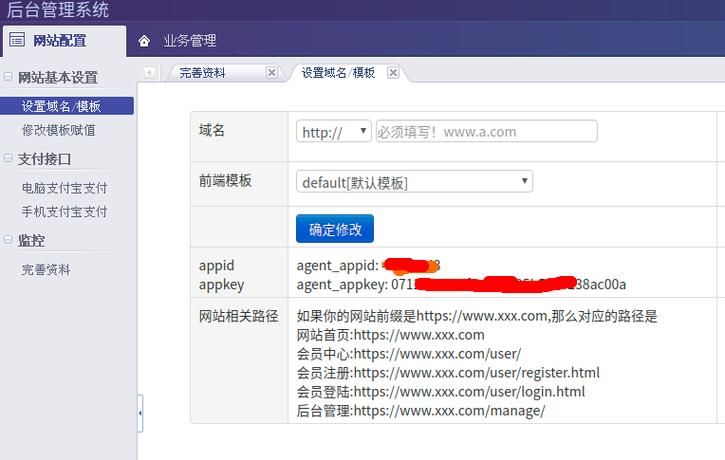Viewport: 725px width, 460px height.
Task: Click the sidebar collapse handle arrow
Action: point(140,412)
